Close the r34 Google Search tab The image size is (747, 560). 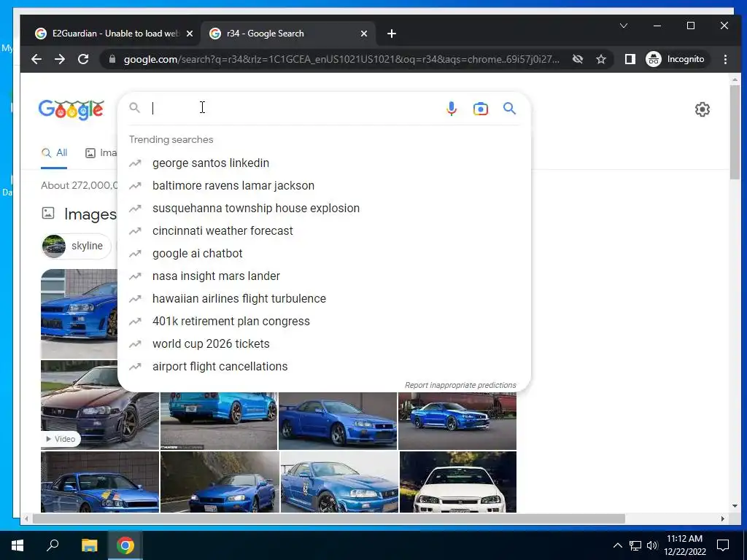click(363, 34)
